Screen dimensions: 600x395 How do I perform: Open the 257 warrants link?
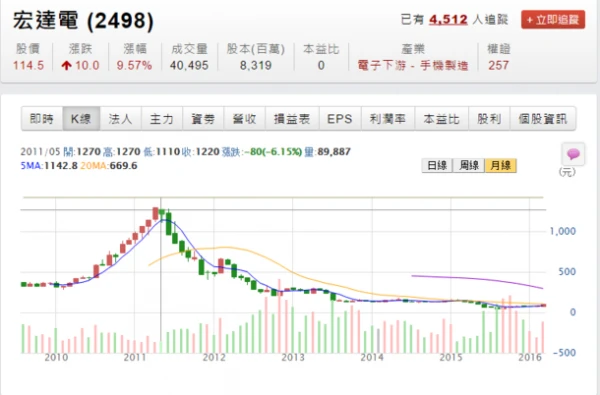pyautogui.click(x=498, y=65)
